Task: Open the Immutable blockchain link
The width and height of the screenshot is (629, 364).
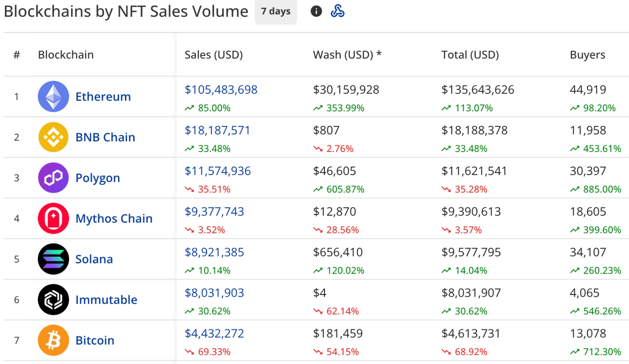Action: click(106, 300)
